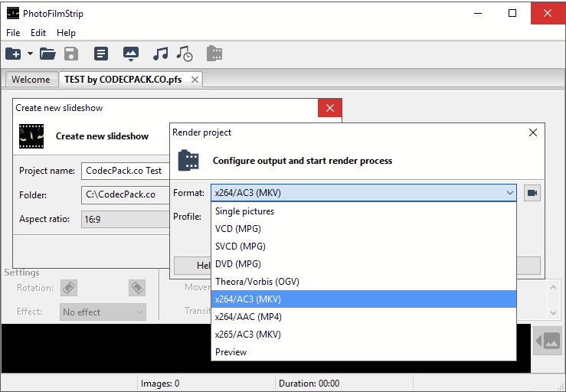Open the Effect dropdown showing No effect
The image size is (566, 392).
click(103, 312)
